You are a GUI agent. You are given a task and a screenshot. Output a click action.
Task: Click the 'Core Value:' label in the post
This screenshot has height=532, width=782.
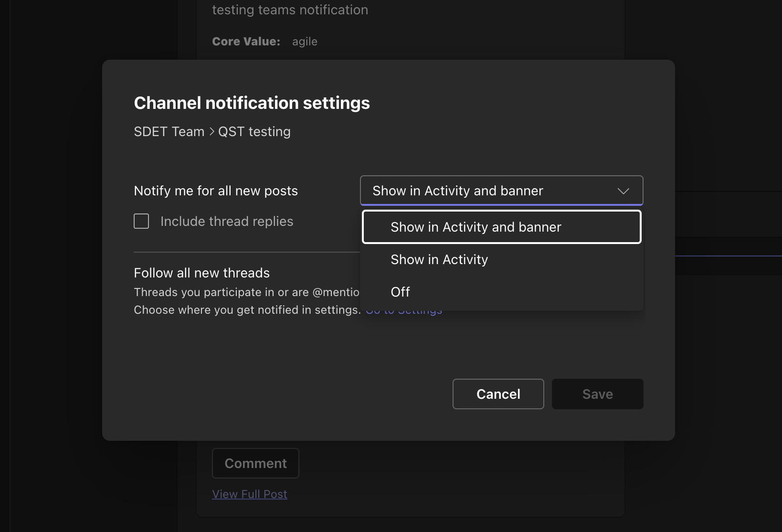(x=246, y=42)
